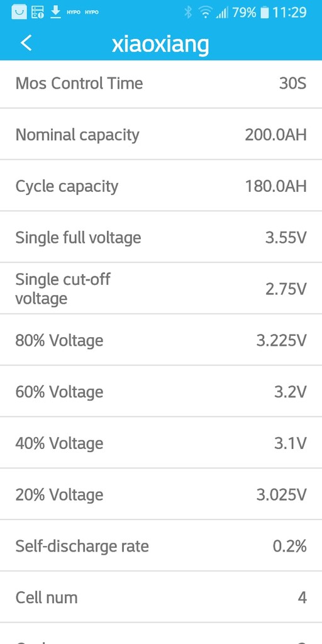Edit the 40% Voltage 3.1V value

point(291,443)
